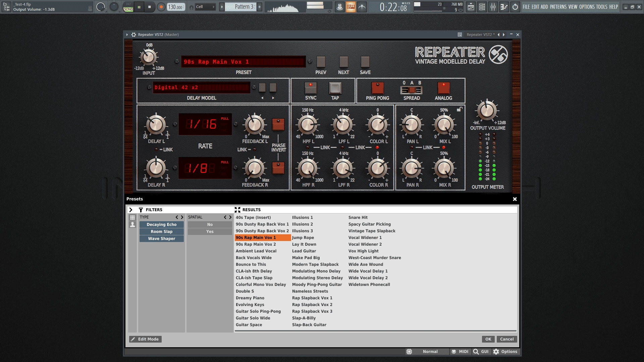The image size is (644, 362).
Task: Click the TAP tempo button
Action: coord(335,88)
